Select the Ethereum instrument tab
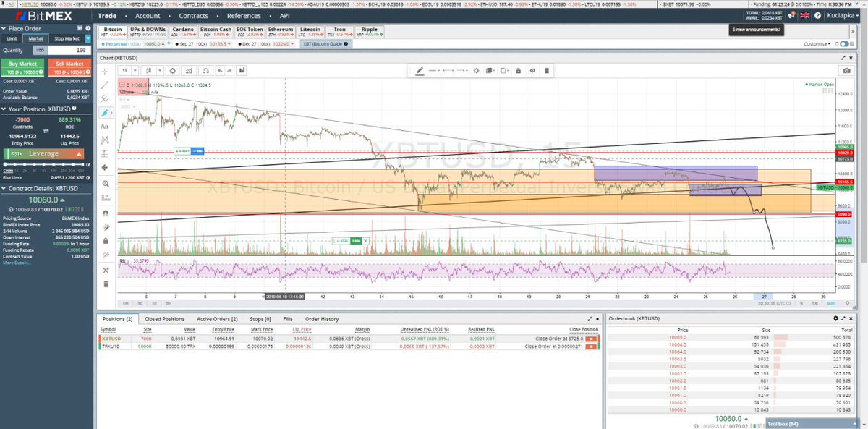This screenshot has width=868, height=429. 281,32
